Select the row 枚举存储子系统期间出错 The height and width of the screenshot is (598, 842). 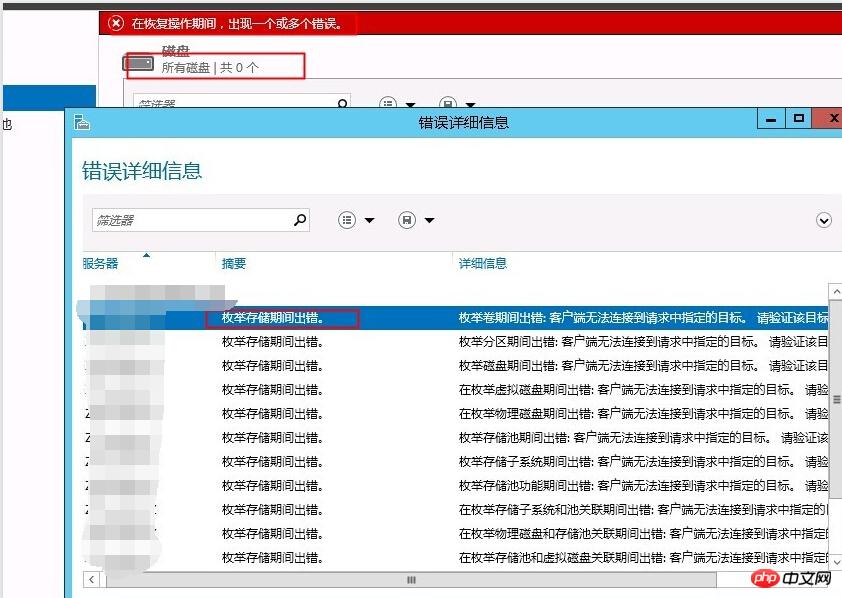(x=455, y=462)
